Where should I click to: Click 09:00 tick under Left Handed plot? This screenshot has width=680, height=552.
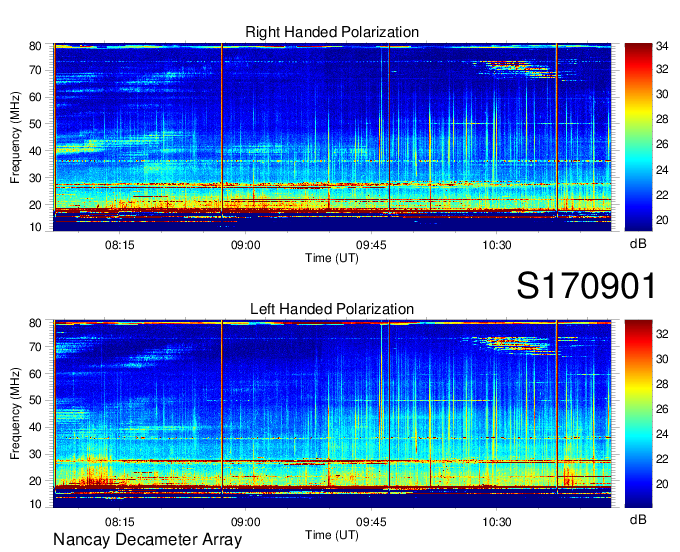pos(245,522)
